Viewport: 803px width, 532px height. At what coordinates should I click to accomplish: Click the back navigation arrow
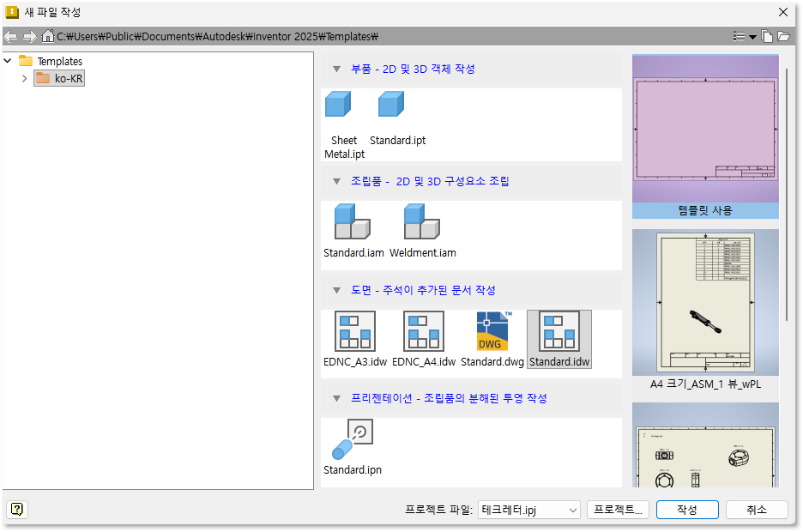click(x=11, y=37)
